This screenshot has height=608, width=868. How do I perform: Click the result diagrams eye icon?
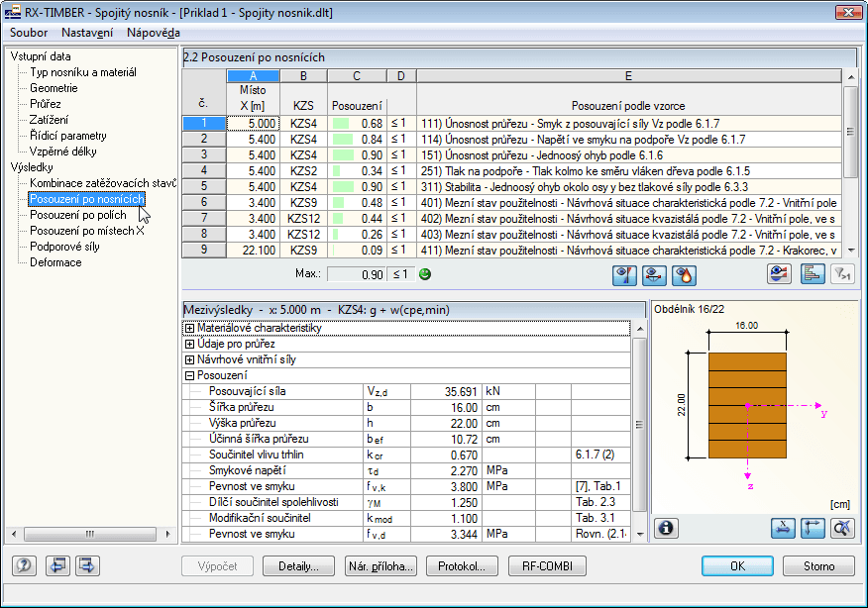pos(779,274)
